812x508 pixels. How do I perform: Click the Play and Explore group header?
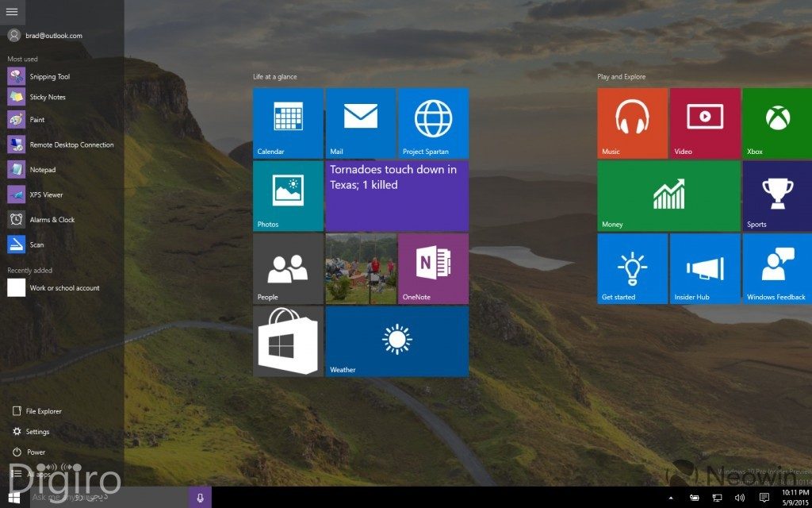[x=622, y=77]
